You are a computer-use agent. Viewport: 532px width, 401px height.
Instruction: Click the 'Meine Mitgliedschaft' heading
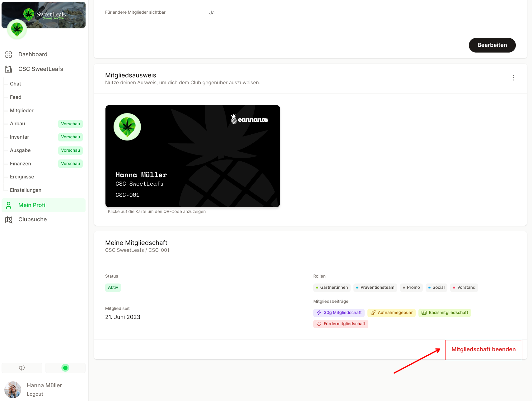(136, 243)
